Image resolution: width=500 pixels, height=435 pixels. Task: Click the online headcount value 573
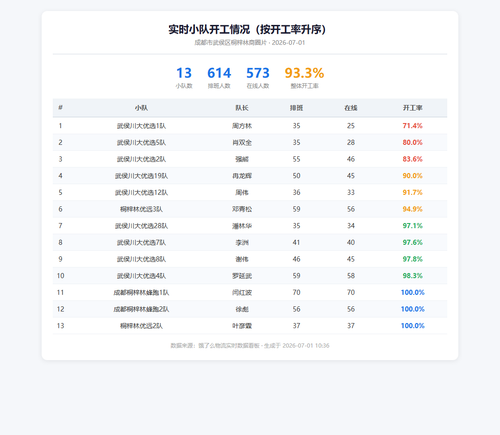click(x=258, y=73)
